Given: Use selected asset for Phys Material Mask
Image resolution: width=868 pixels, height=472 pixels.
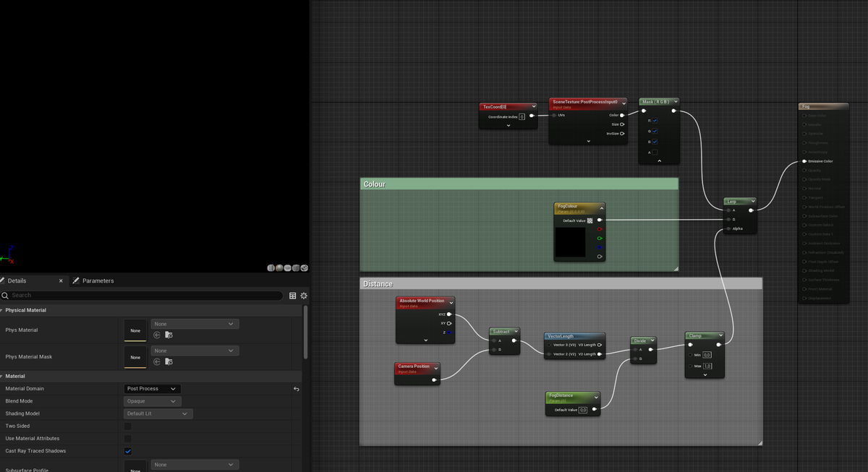Looking at the screenshot, I should (157, 361).
